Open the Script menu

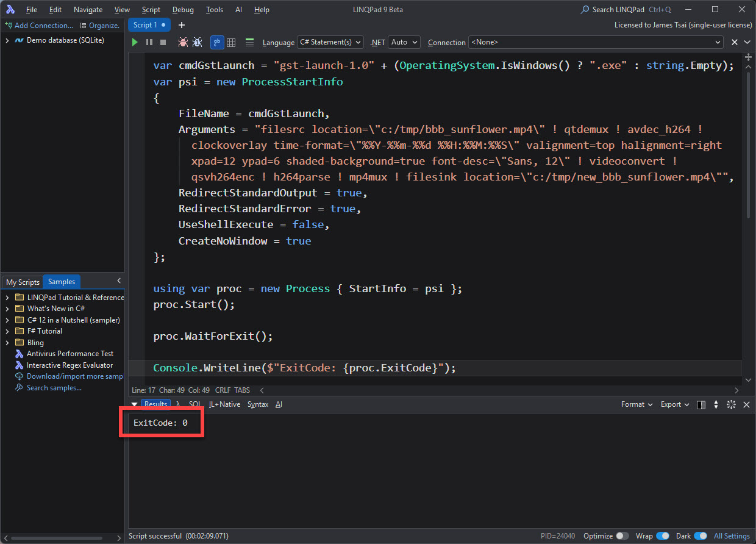(x=151, y=10)
